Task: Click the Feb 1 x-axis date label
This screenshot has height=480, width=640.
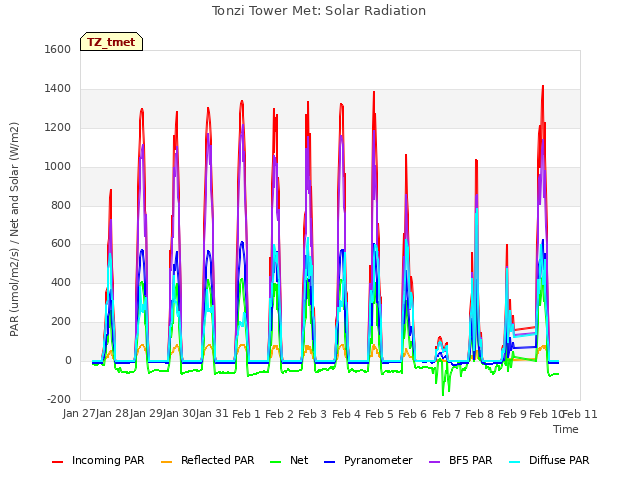Action: point(246,415)
